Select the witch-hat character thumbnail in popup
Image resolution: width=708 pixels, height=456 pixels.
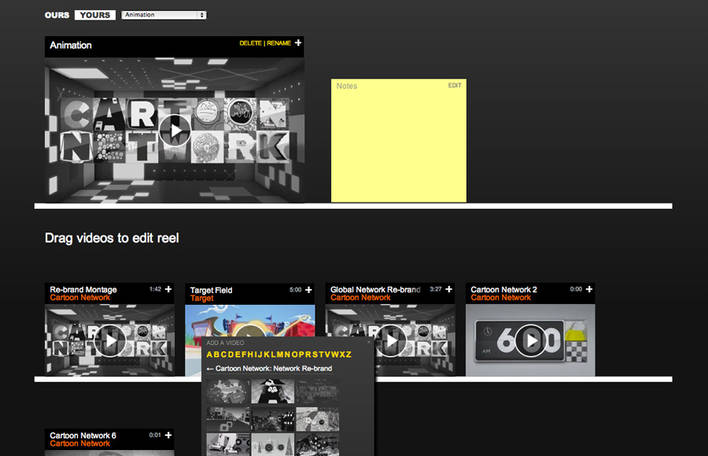(x=273, y=391)
